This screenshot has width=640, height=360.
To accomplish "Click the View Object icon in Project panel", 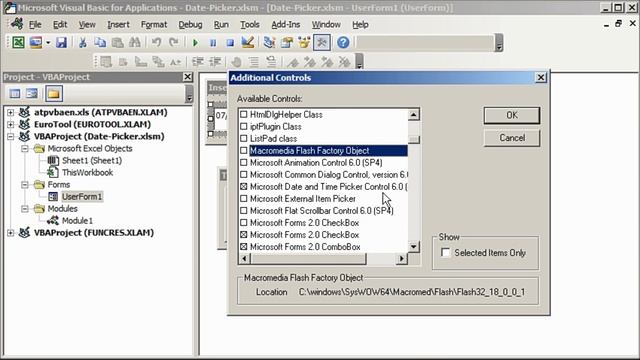I will [32, 94].
